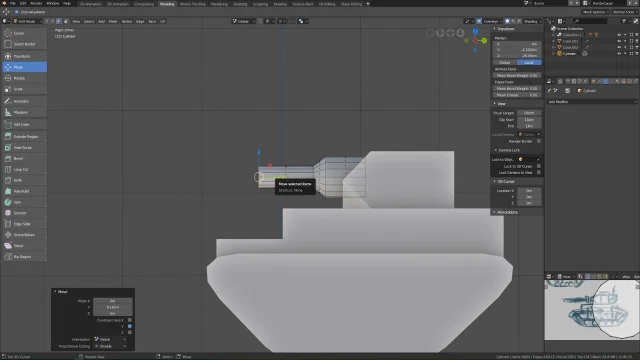
Task: Select the Transform tool
Action: [x=24, y=56]
